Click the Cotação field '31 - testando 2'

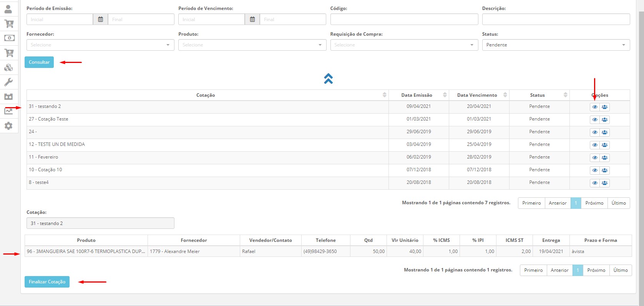[x=100, y=223]
